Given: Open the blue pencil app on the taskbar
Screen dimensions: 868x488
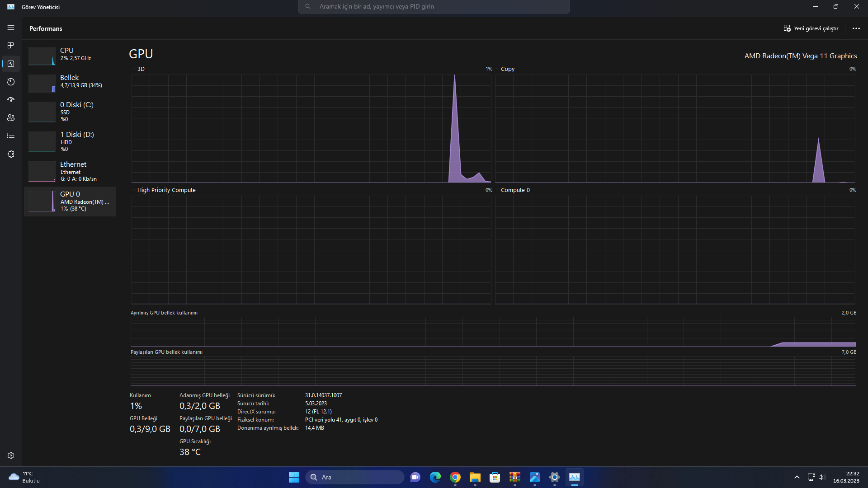Looking at the screenshot, I should tap(535, 477).
